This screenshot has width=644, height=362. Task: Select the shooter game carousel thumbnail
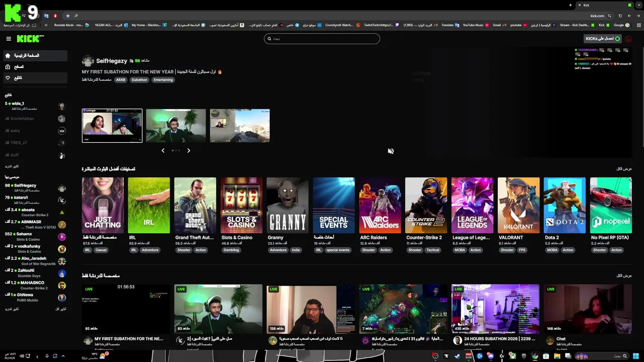pyautogui.click(x=239, y=126)
